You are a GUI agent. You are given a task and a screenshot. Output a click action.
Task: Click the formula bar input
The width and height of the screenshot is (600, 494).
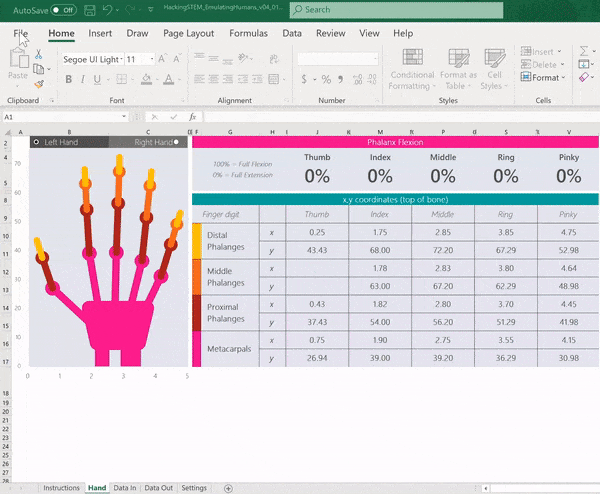[401, 117]
